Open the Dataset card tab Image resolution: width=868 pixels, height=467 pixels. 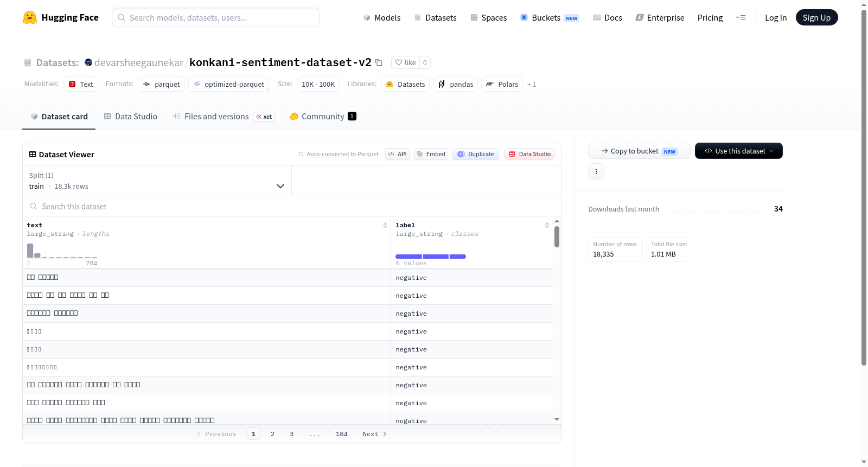click(59, 117)
